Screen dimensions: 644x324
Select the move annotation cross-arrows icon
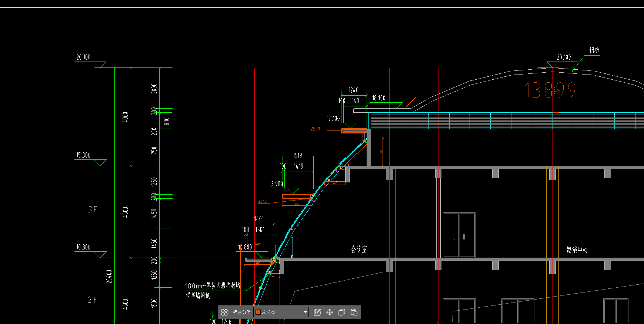click(330, 312)
